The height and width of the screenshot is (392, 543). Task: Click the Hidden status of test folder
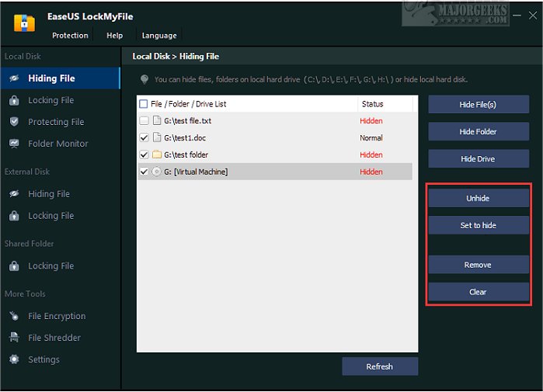tap(371, 154)
